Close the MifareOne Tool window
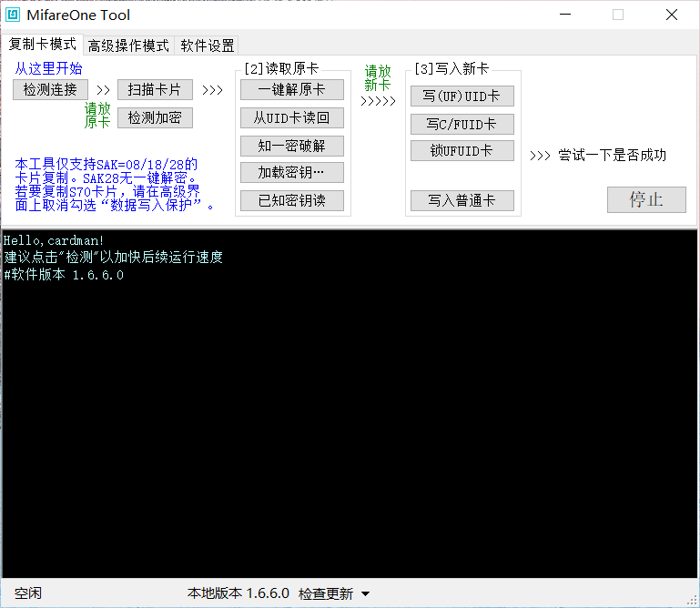This screenshot has width=700, height=608. (672, 15)
